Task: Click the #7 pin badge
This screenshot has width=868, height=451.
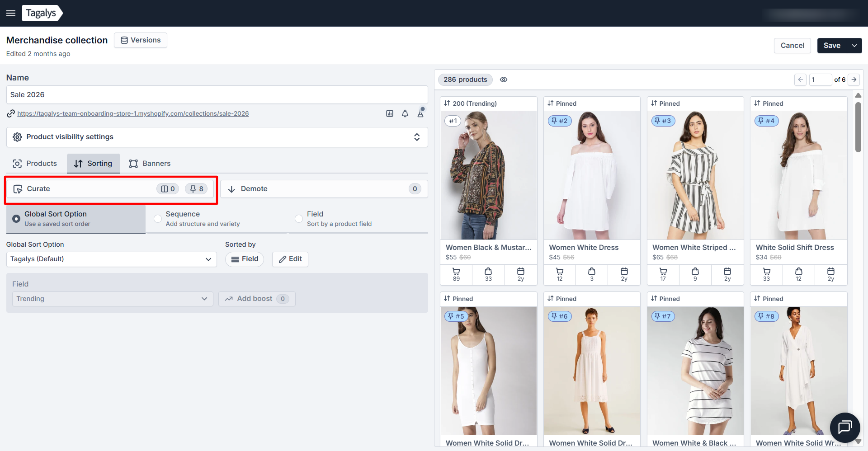Action: (663, 316)
